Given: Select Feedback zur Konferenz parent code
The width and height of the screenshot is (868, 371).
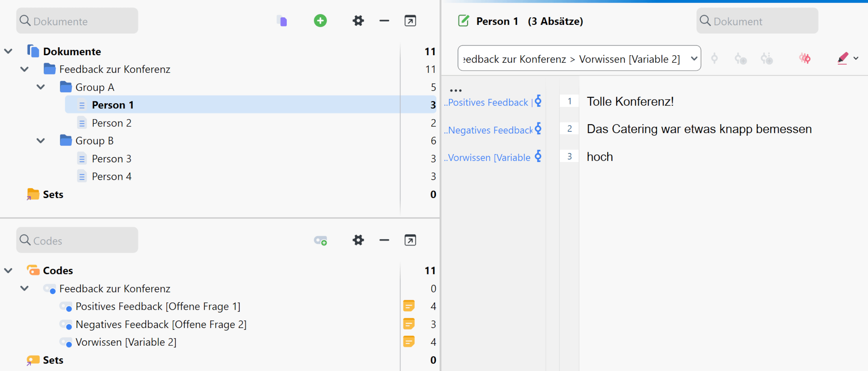Looking at the screenshot, I should 115,289.
